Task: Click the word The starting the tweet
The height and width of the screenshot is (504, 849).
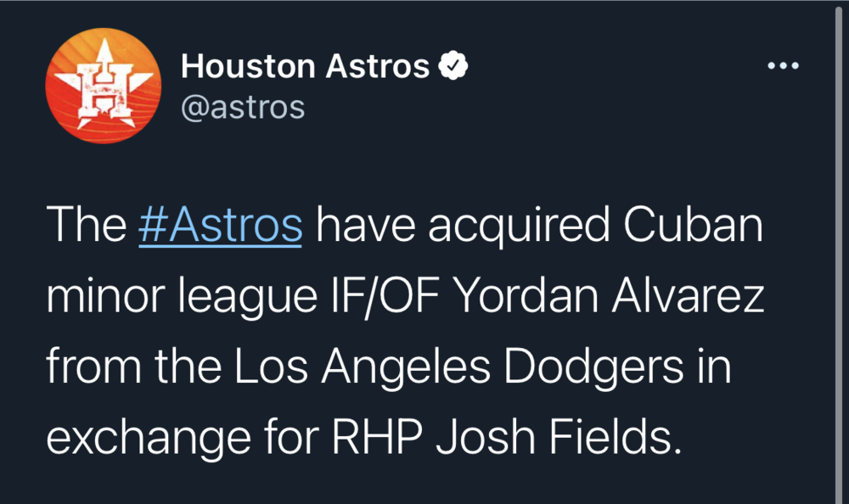Action: tap(84, 226)
